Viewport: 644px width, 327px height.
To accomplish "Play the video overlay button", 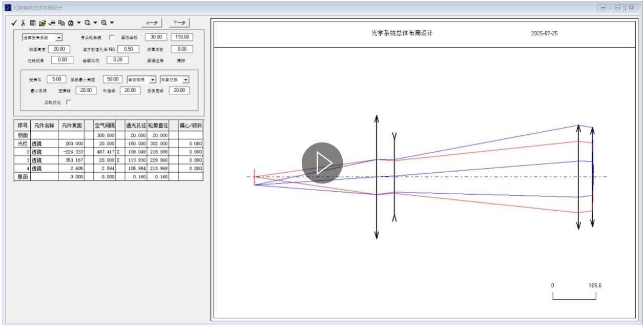I will [x=322, y=163].
